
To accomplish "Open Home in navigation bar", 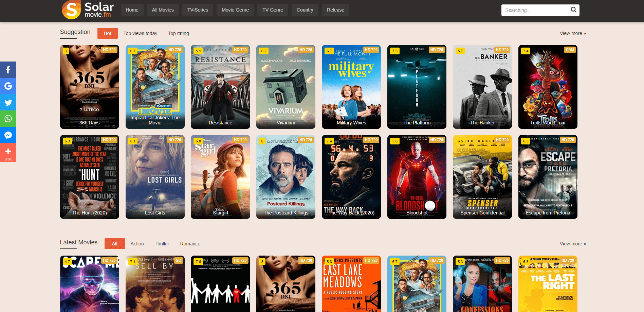I will click(x=132, y=10).
